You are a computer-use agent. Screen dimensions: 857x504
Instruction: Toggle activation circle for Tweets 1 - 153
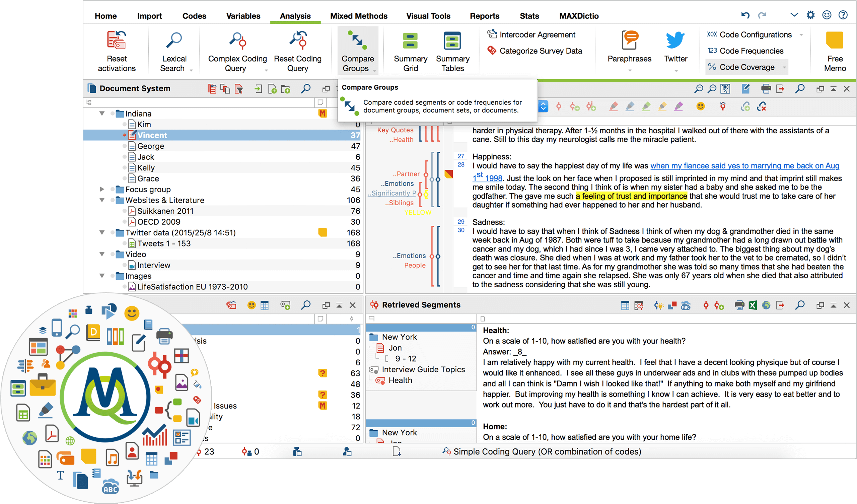click(125, 243)
